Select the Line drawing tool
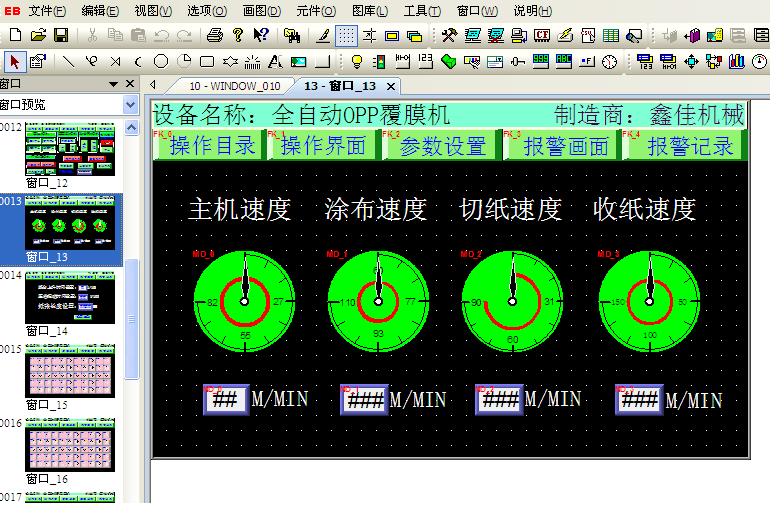 69,62
